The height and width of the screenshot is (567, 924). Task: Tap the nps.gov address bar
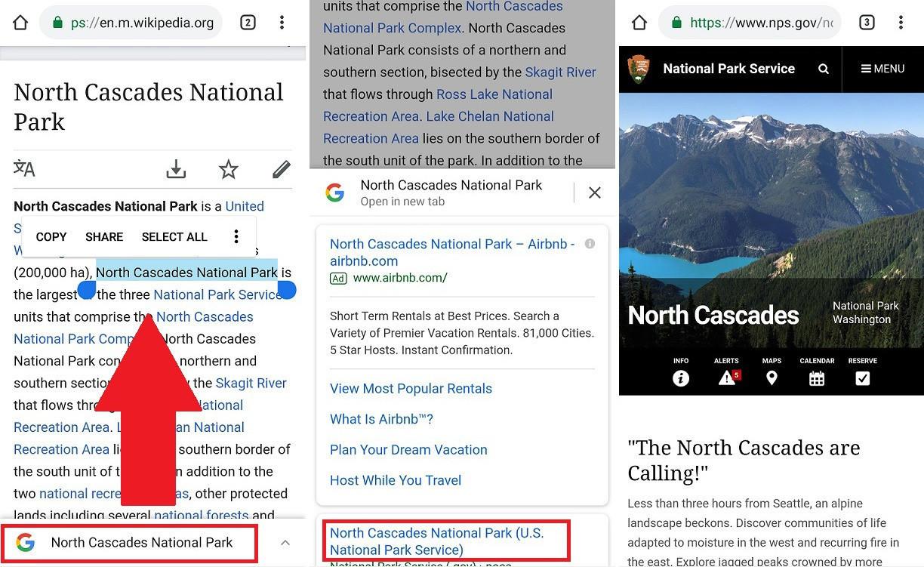750,23
